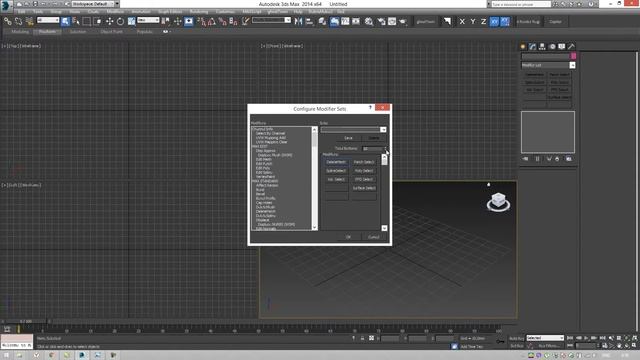640x360 pixels.
Task: Open reference coordinate system dropdown
Action: pos(148,20)
